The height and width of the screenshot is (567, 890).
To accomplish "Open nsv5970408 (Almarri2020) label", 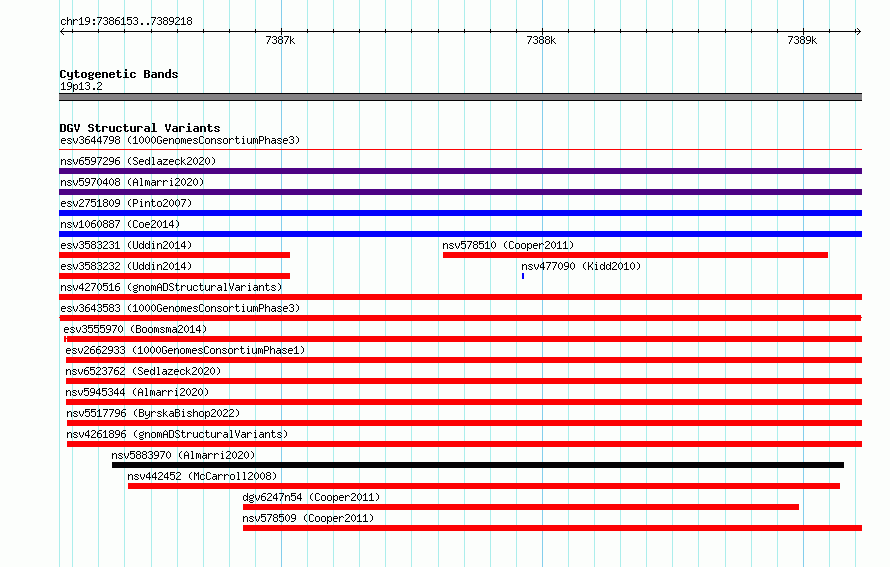I will 132,182.
